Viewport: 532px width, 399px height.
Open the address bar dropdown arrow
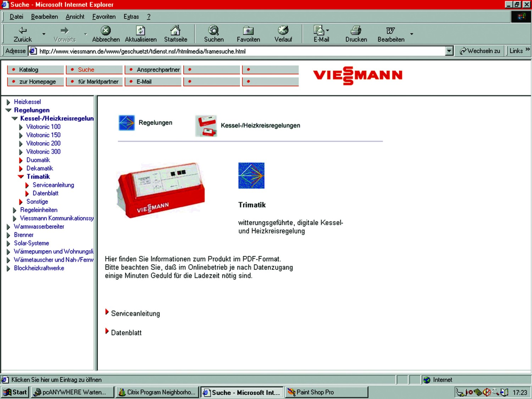(x=449, y=51)
